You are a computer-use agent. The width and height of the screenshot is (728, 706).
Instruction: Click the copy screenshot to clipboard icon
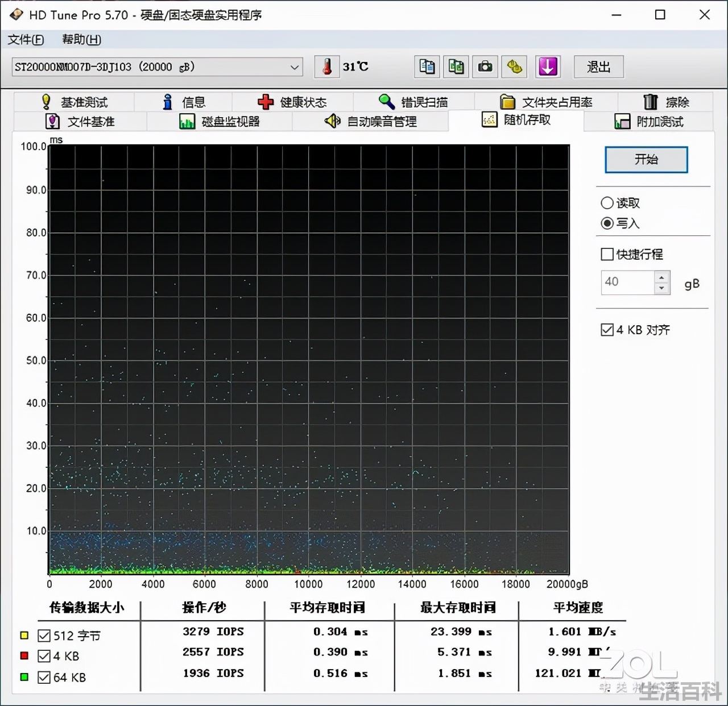point(456,67)
